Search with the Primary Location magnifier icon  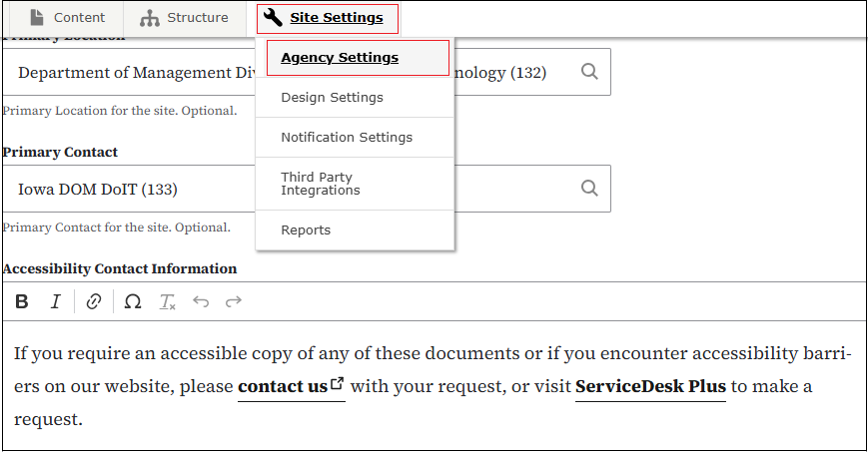(x=589, y=72)
